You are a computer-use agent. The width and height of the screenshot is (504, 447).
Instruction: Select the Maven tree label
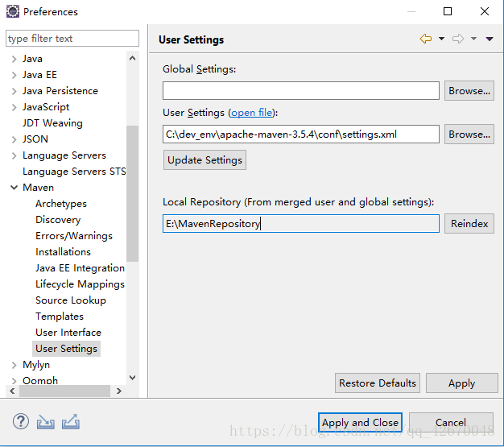pos(39,188)
